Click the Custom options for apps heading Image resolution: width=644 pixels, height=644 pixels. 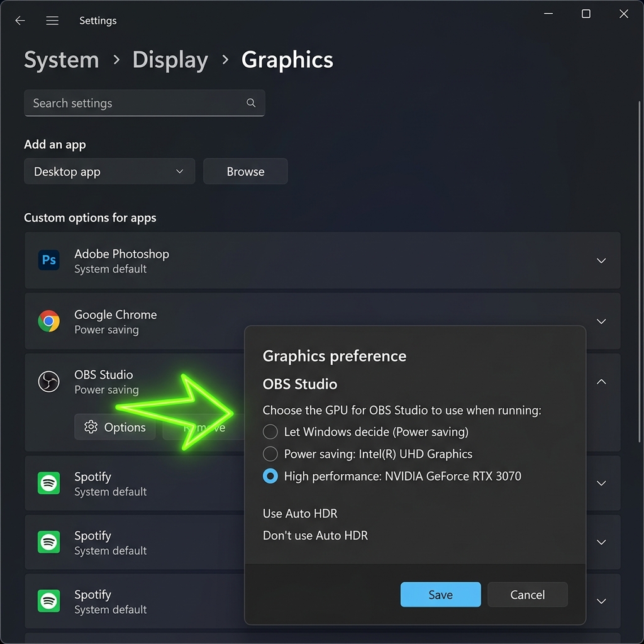(90, 218)
